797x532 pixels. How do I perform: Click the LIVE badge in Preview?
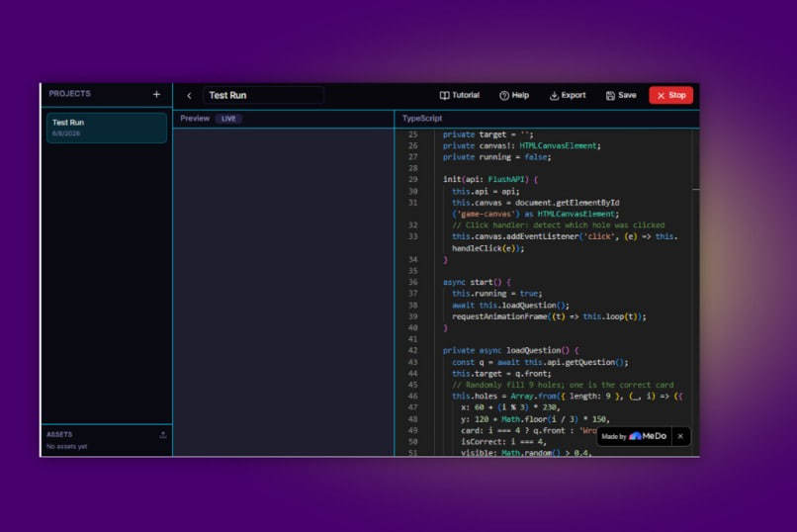pyautogui.click(x=228, y=119)
